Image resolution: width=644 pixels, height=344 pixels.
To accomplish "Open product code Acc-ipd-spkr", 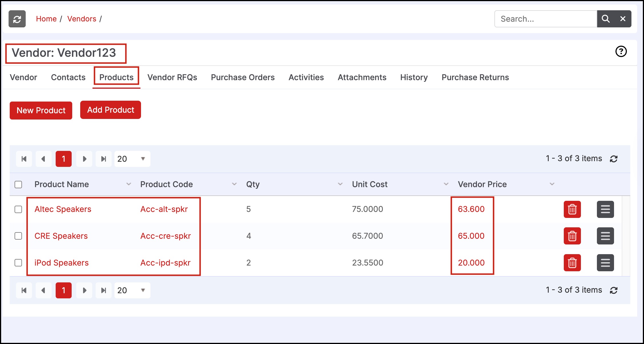I will pos(165,263).
